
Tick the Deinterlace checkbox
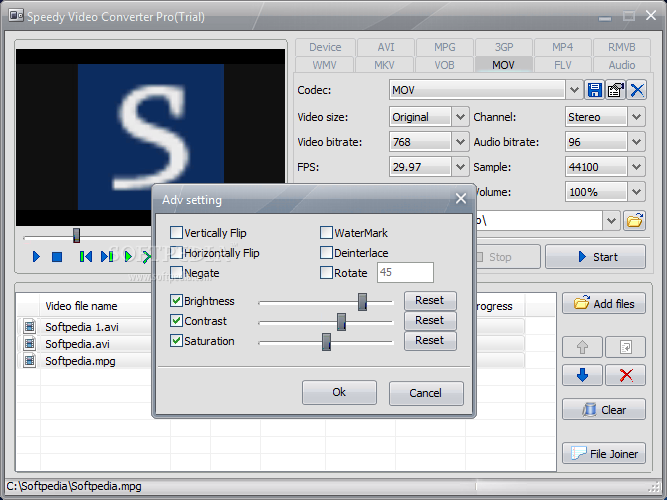326,253
